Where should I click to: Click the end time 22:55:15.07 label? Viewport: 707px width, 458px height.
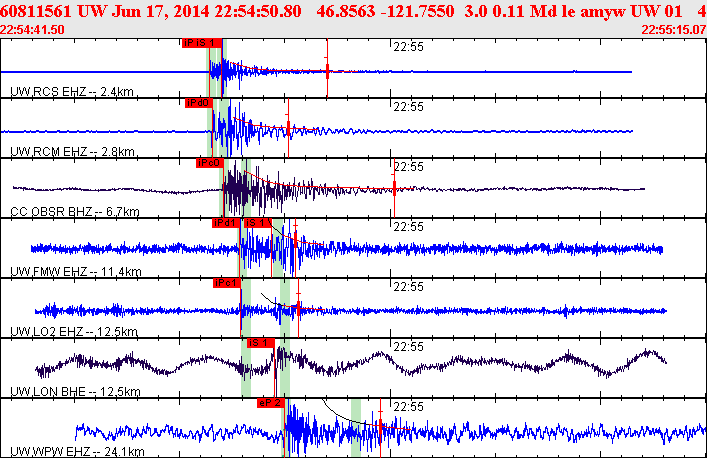(x=672, y=30)
